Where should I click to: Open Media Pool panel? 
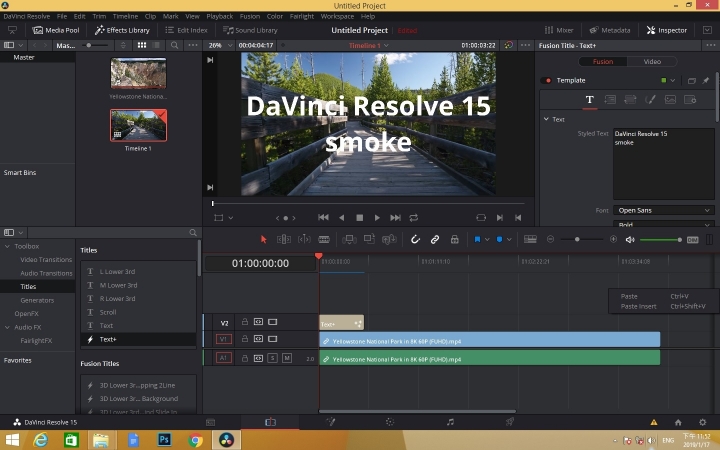click(x=56, y=30)
